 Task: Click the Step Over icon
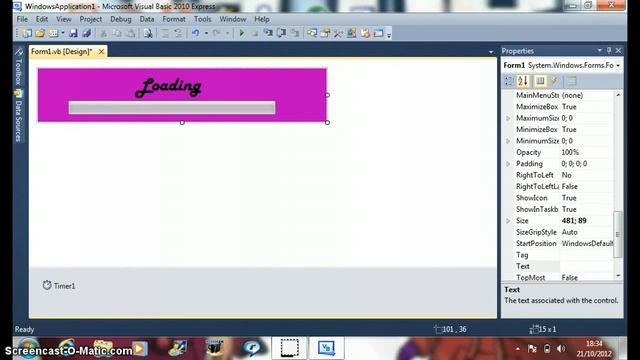[281, 33]
